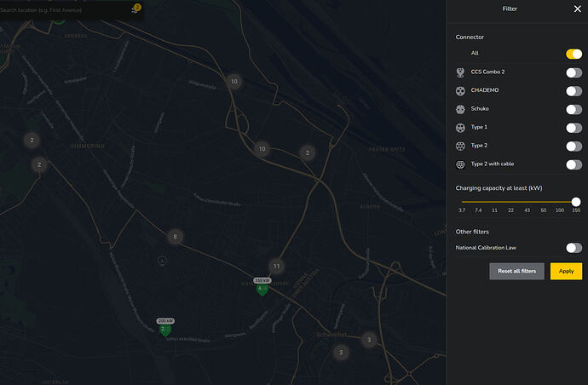Open the cluster marker showing 3
The height and width of the screenshot is (385, 588).
point(369,340)
